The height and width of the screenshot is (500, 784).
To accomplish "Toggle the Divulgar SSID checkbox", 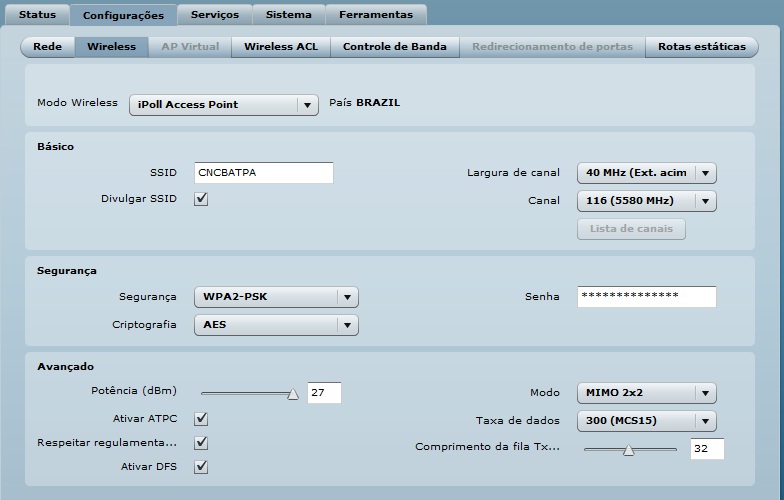I will pos(201,199).
